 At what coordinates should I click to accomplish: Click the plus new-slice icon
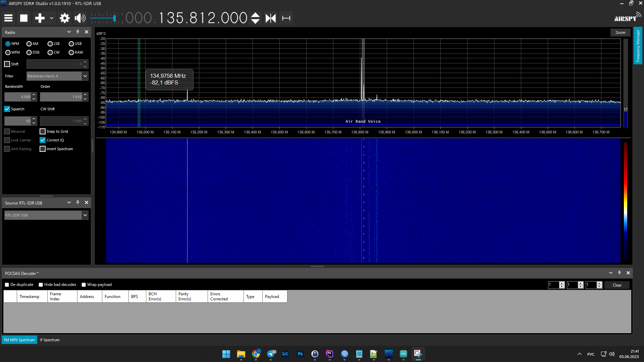[x=40, y=18]
